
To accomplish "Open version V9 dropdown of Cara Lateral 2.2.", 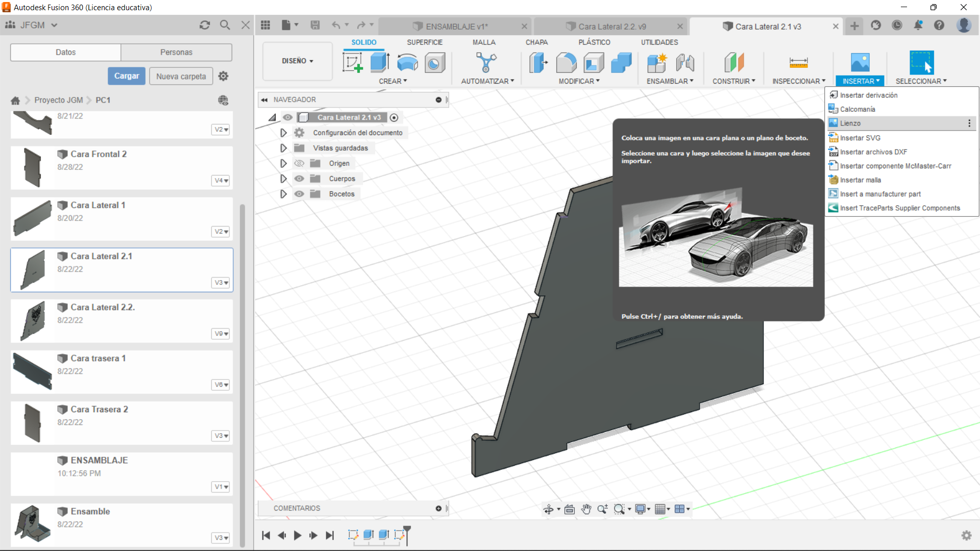I will [220, 334].
